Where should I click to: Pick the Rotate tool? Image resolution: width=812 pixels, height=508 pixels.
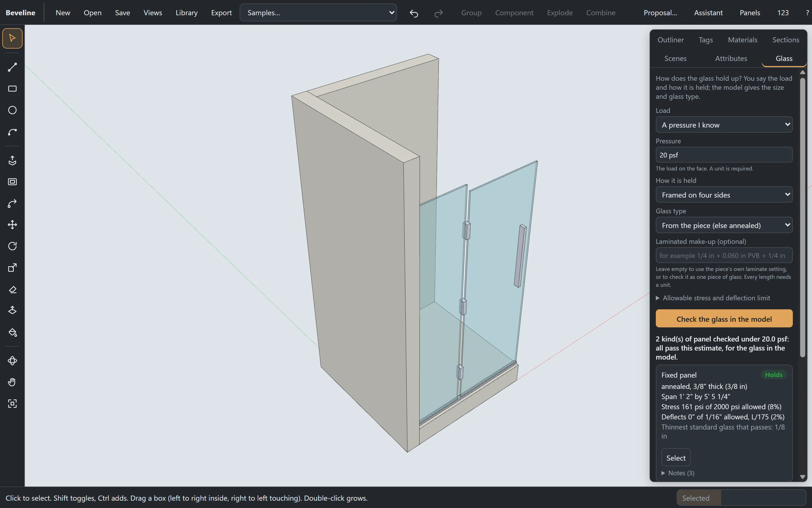[12, 246]
